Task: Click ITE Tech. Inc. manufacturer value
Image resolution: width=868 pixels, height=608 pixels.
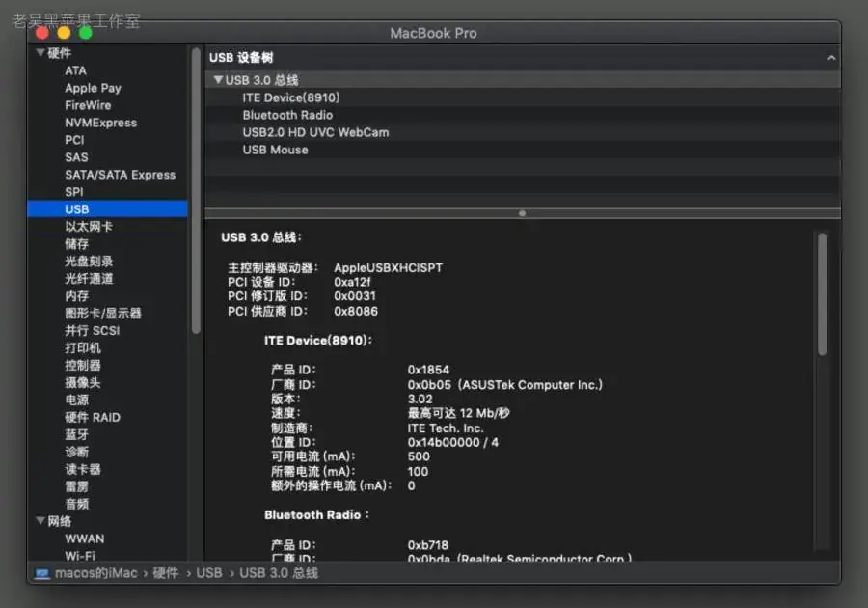Action: (x=446, y=428)
